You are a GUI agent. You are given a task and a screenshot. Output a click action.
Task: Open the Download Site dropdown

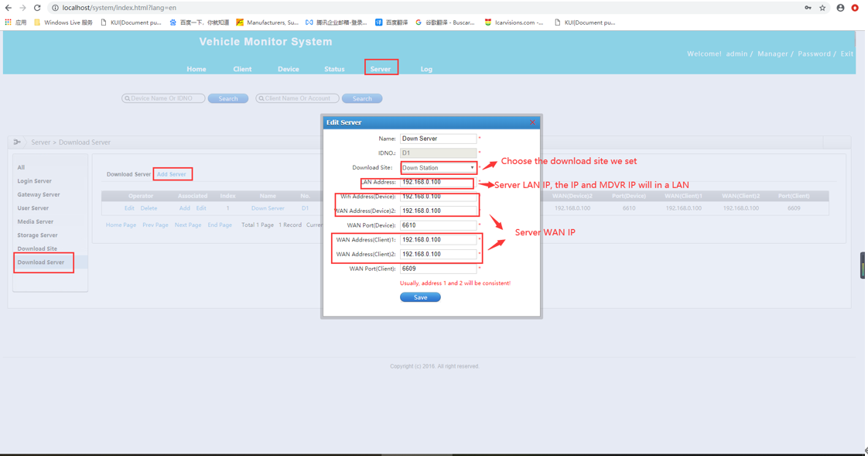tap(438, 167)
